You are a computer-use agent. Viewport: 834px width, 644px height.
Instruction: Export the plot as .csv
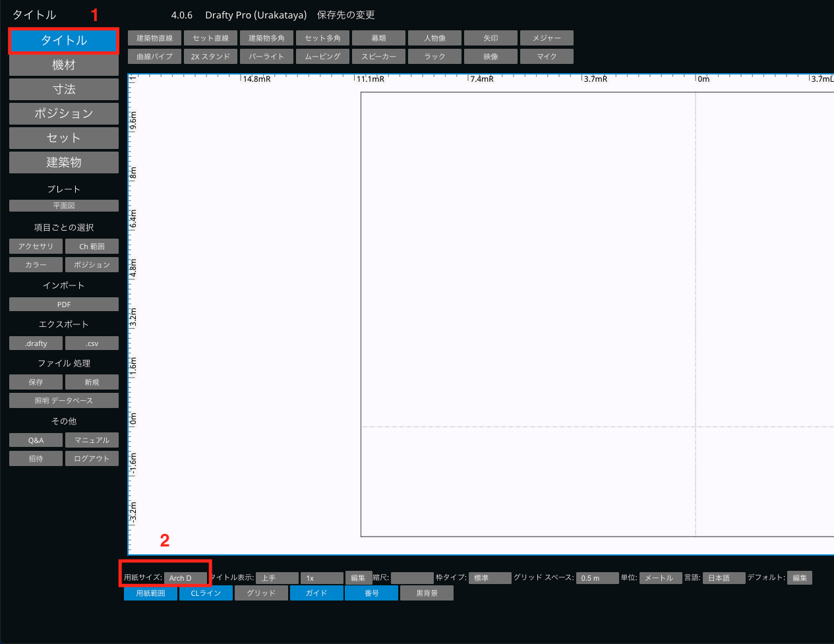(92, 343)
